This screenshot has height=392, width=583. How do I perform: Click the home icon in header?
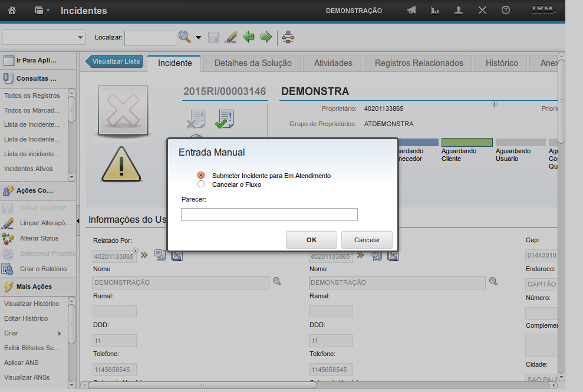12,11
